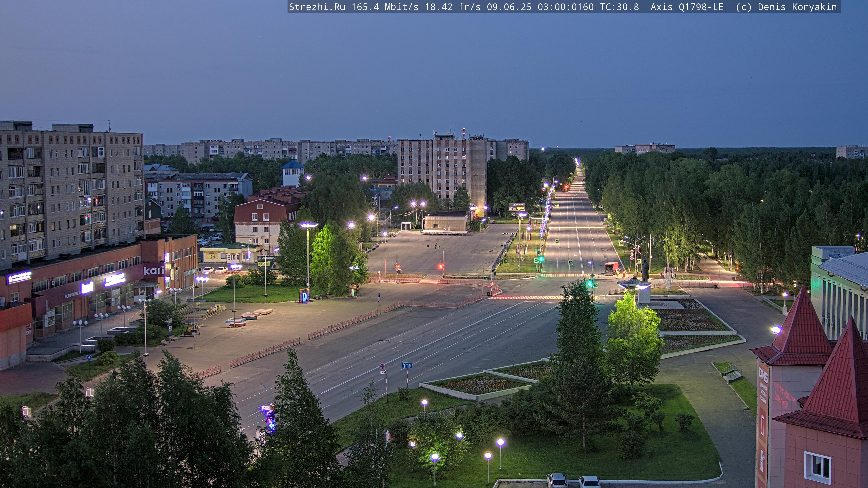
Task: Select the "(c) Denis Koryakin" copyright text
Action: (786, 7)
